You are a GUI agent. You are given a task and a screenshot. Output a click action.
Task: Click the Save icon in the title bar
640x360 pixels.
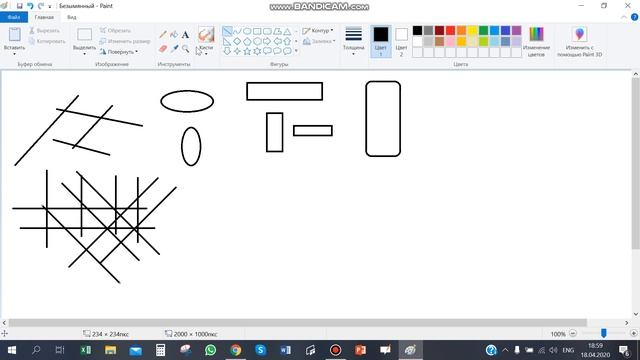click(x=19, y=6)
